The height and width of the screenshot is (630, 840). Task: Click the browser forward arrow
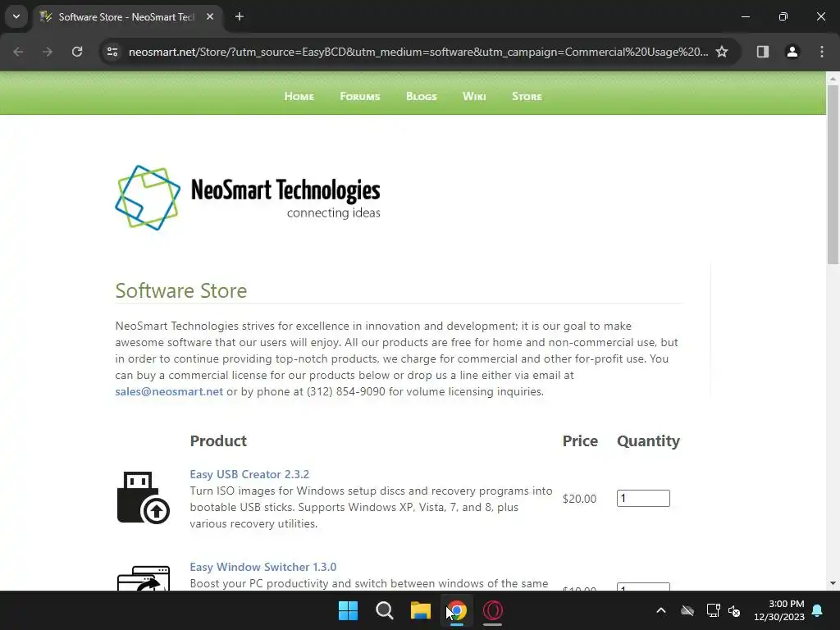48,52
